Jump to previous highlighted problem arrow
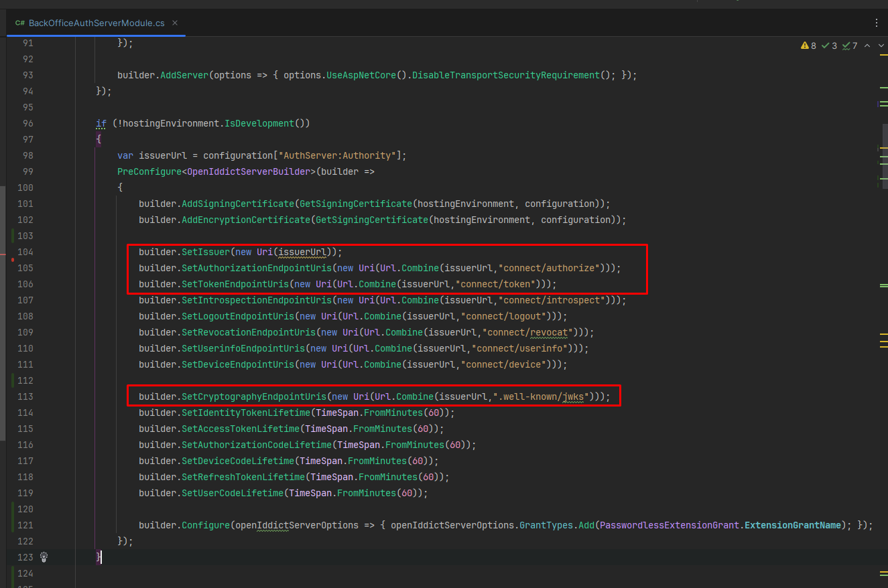888x588 pixels. pos(867,46)
